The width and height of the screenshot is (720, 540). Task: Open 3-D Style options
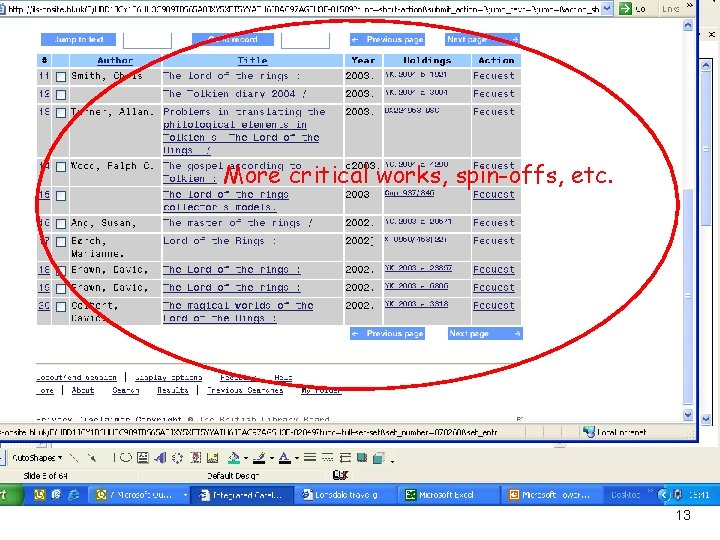[x=379, y=458]
